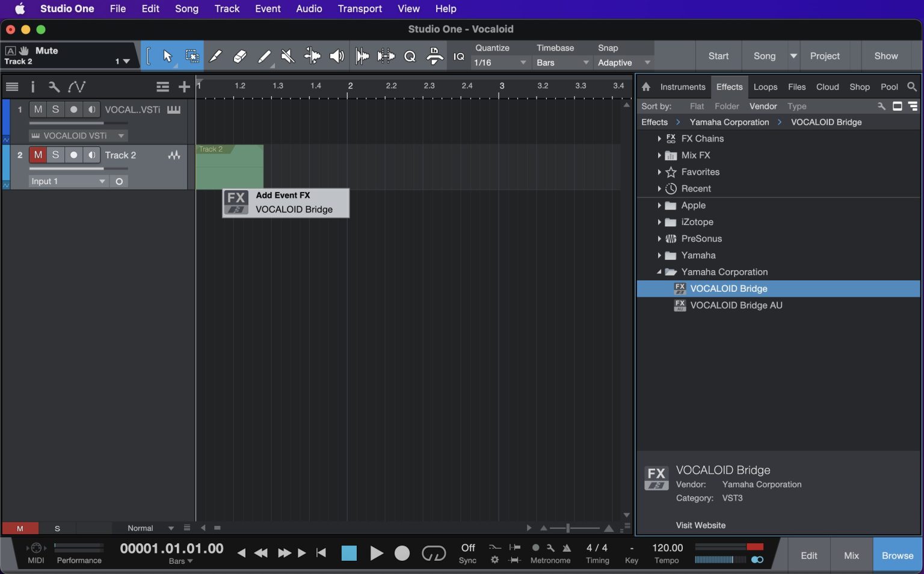The image size is (924, 574).
Task: Select the Eraser tool
Action: point(240,56)
